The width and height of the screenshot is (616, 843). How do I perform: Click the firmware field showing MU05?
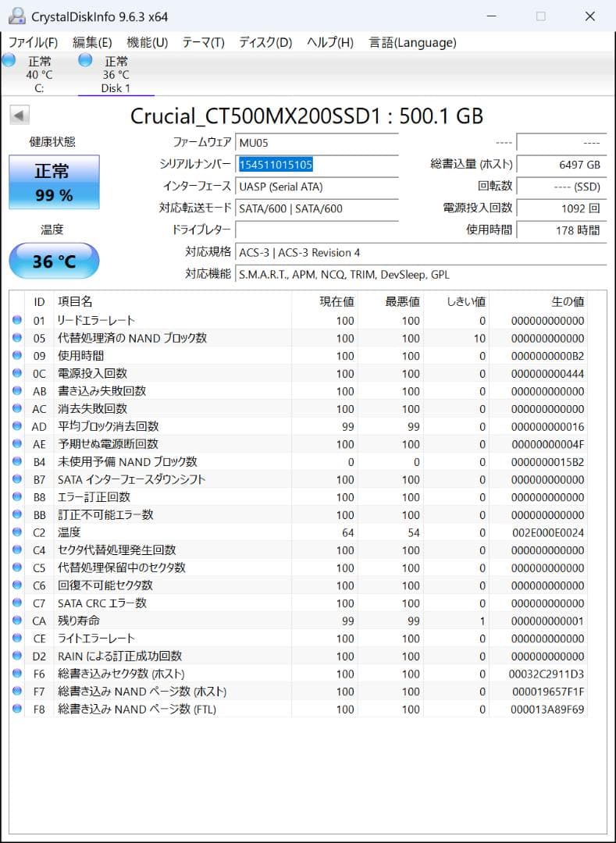[x=317, y=143]
